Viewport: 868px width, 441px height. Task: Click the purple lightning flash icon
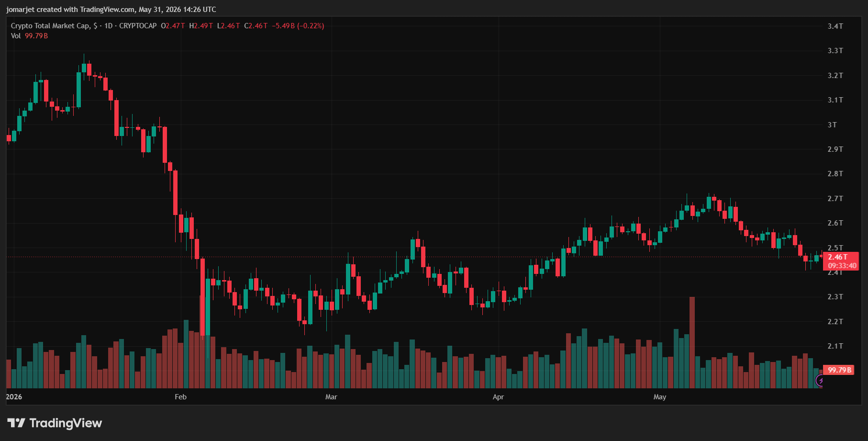click(820, 381)
